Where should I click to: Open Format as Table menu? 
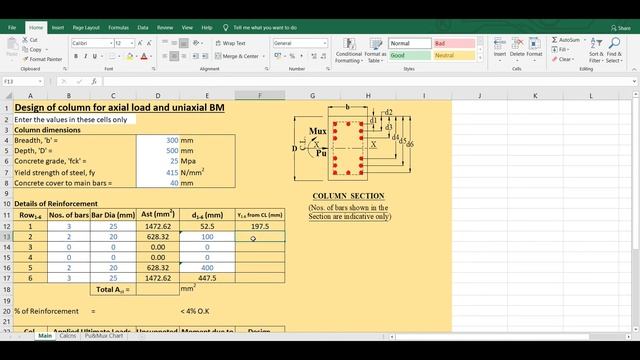point(375,50)
